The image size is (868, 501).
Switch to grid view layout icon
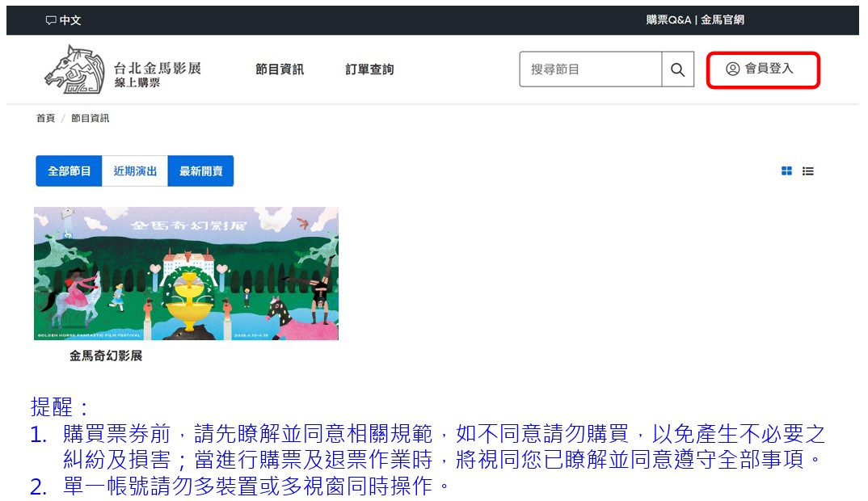pos(786,171)
